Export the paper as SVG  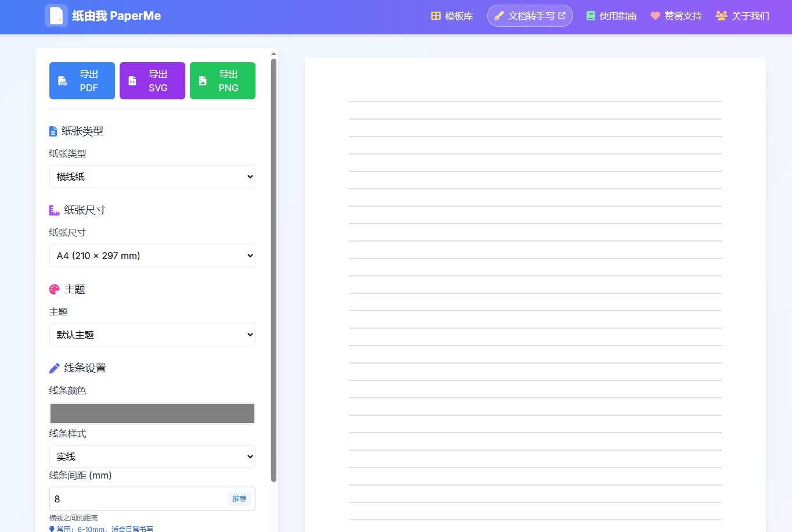[x=152, y=81]
